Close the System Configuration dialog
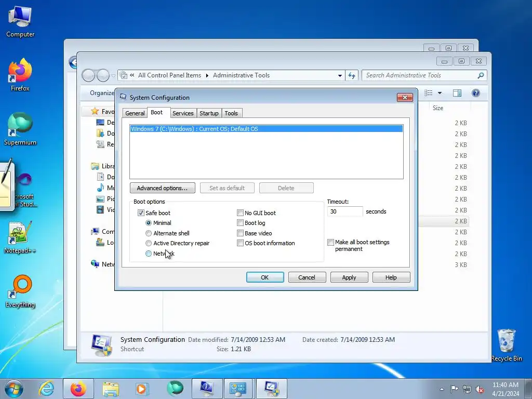 click(405, 97)
